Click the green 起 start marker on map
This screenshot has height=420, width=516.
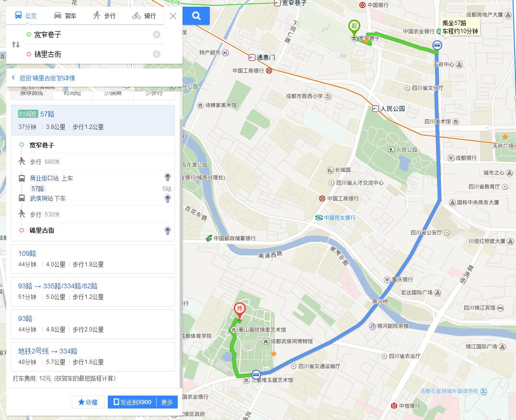point(354,28)
